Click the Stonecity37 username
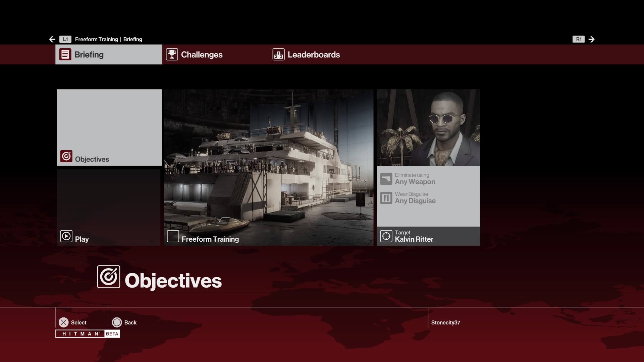This screenshot has width=644, height=362. tap(446, 322)
